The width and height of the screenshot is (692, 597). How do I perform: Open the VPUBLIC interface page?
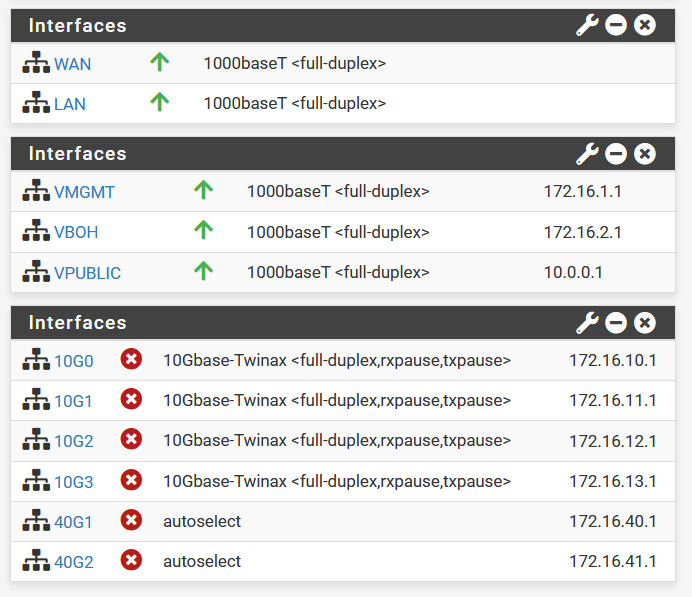tap(87, 273)
